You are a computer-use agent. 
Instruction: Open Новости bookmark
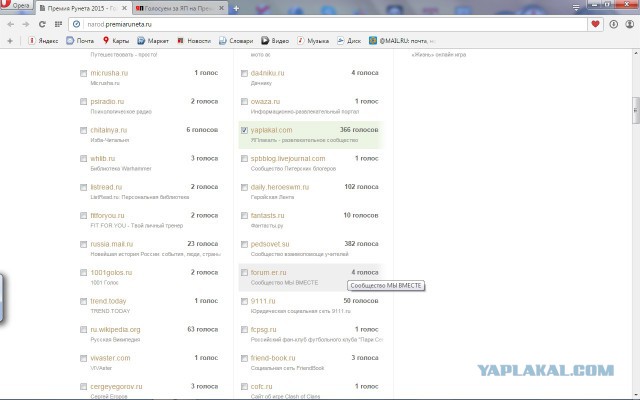pyautogui.click(x=194, y=41)
